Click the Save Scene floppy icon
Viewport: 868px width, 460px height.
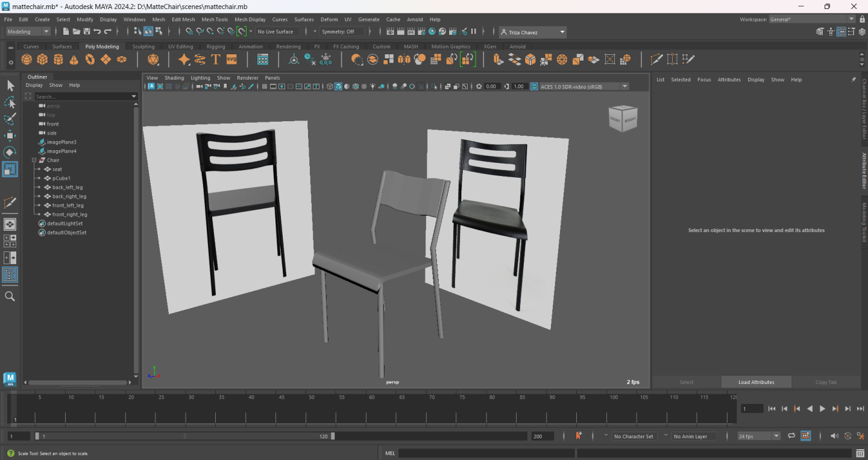point(87,31)
